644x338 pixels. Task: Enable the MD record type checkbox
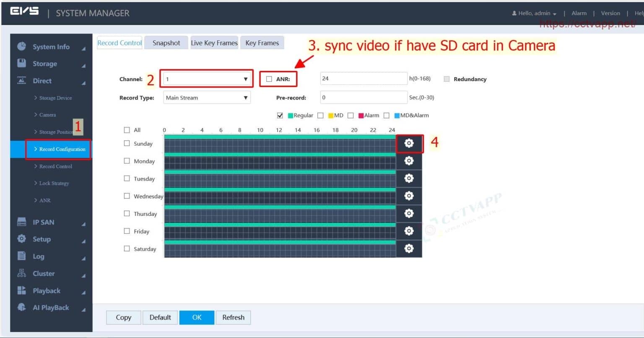click(x=320, y=115)
